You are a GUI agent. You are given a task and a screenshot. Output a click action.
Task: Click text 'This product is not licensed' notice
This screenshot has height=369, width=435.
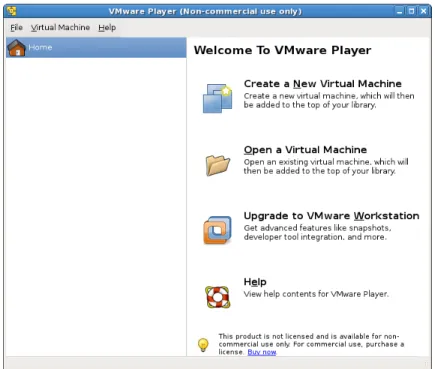pos(311,344)
